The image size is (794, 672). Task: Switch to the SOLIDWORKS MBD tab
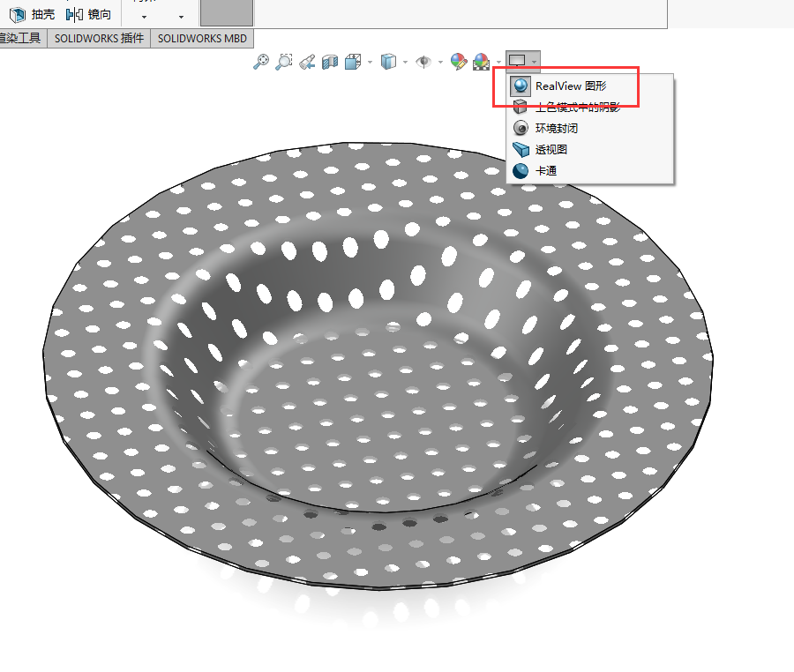click(x=202, y=39)
